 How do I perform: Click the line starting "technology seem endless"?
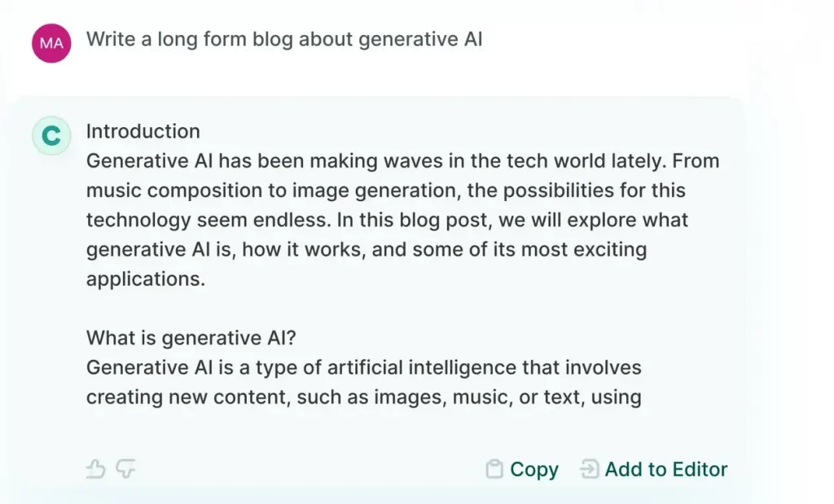pos(387,220)
